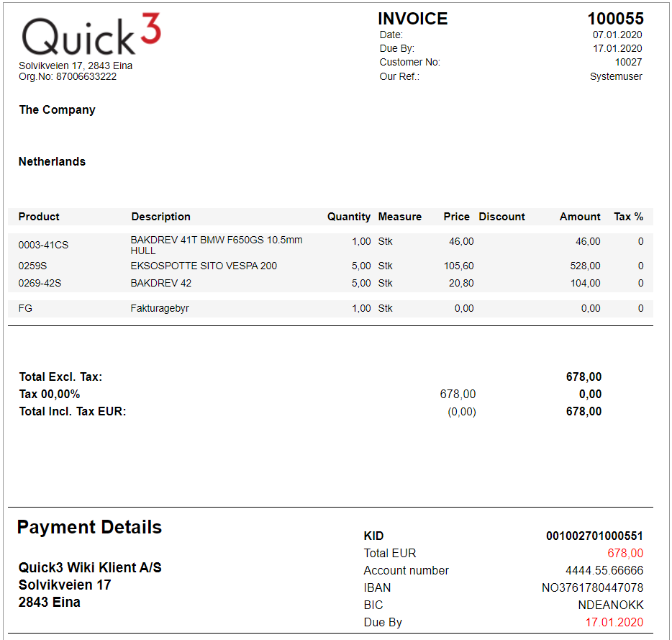The image size is (672, 640).
Task: Click payee city 2843 Eina
Action: point(50,603)
